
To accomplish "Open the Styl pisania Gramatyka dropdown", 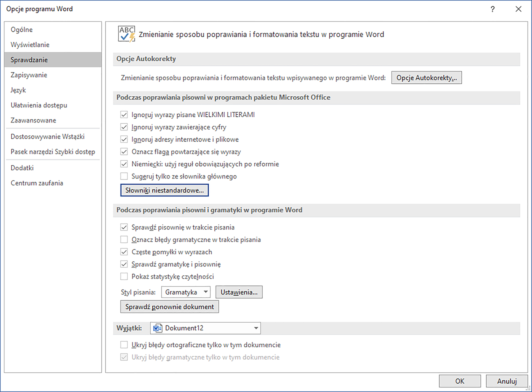I will 186,292.
